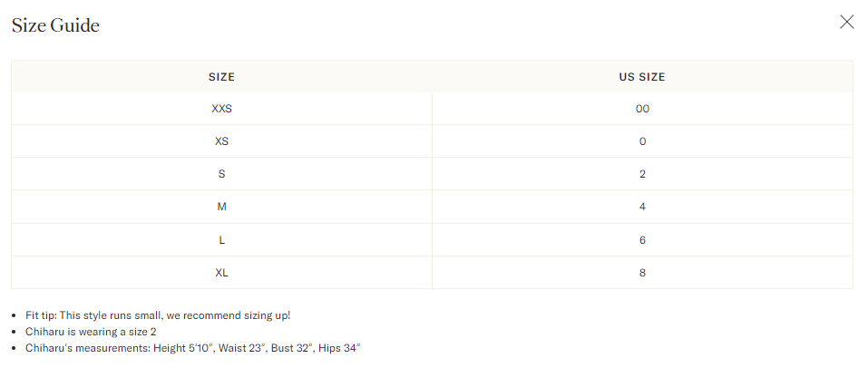The width and height of the screenshot is (868, 387).
Task: Click the L size cell
Action: (x=221, y=240)
